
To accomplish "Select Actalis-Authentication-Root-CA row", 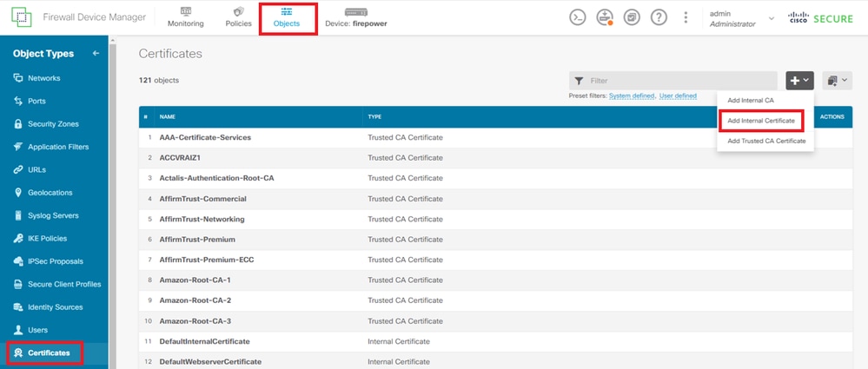I will click(495, 178).
